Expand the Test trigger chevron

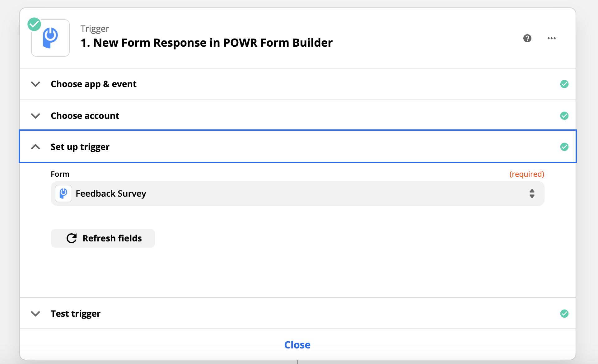point(36,314)
